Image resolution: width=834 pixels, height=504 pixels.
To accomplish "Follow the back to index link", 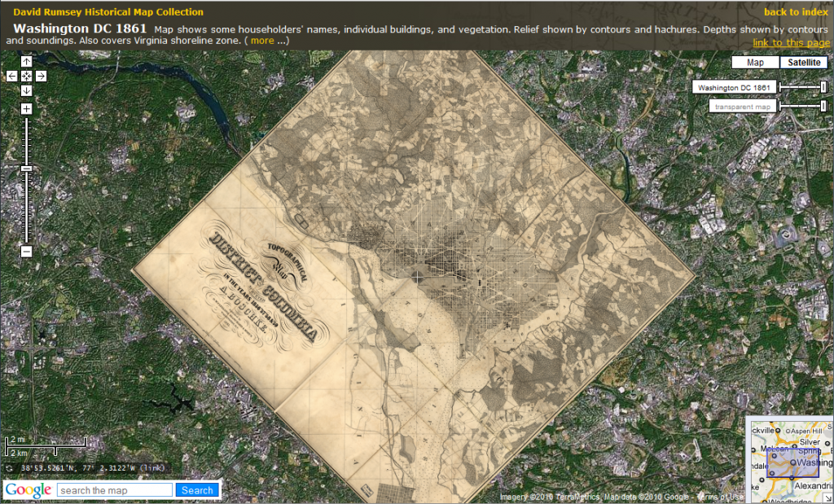I will click(797, 12).
